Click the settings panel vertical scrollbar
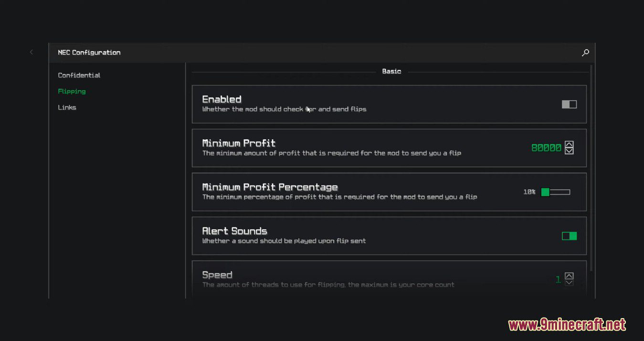This screenshot has width=644, height=341. (x=591, y=167)
